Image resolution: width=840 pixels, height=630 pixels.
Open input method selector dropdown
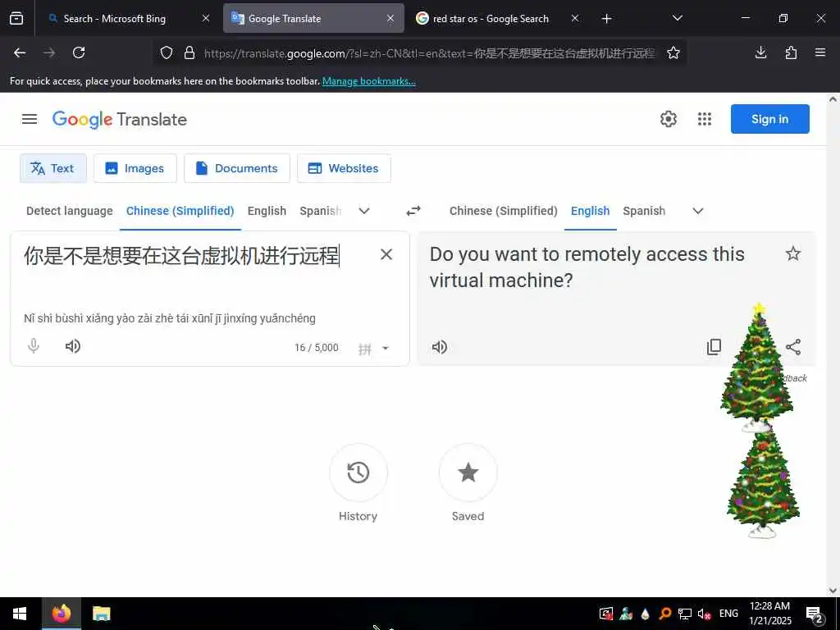point(386,348)
